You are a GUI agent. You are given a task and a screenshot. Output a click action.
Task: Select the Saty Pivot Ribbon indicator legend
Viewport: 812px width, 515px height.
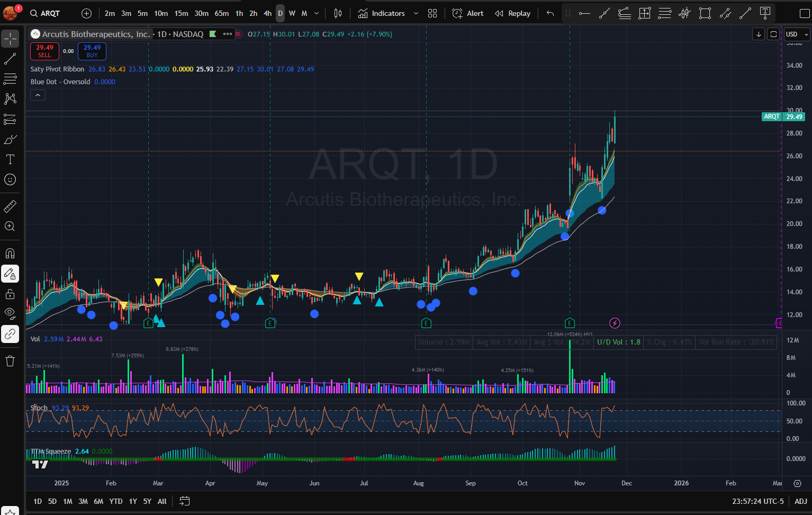pyautogui.click(x=57, y=69)
